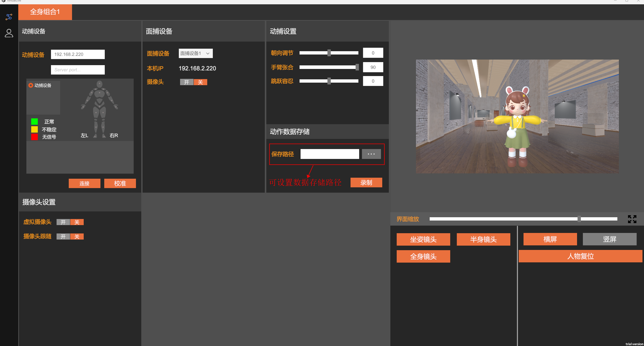The width and height of the screenshot is (644, 346).
Task: Expand the 面捕设备1 dropdown
Action: point(196,53)
